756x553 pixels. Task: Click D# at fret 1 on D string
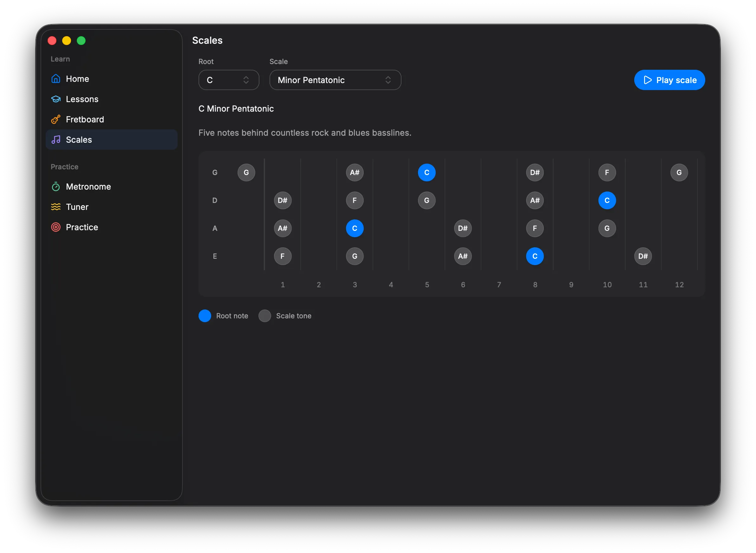[283, 200]
